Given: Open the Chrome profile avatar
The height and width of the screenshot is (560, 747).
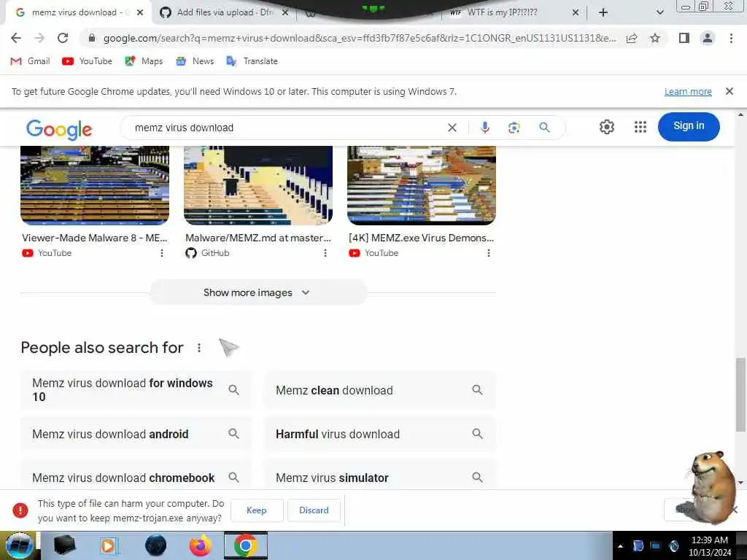Looking at the screenshot, I should pos(708,38).
